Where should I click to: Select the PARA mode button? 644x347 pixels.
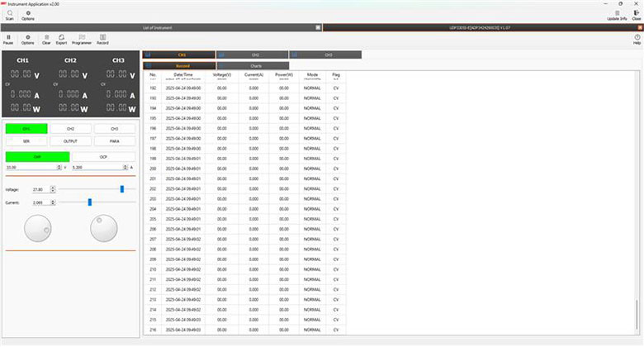(115, 141)
